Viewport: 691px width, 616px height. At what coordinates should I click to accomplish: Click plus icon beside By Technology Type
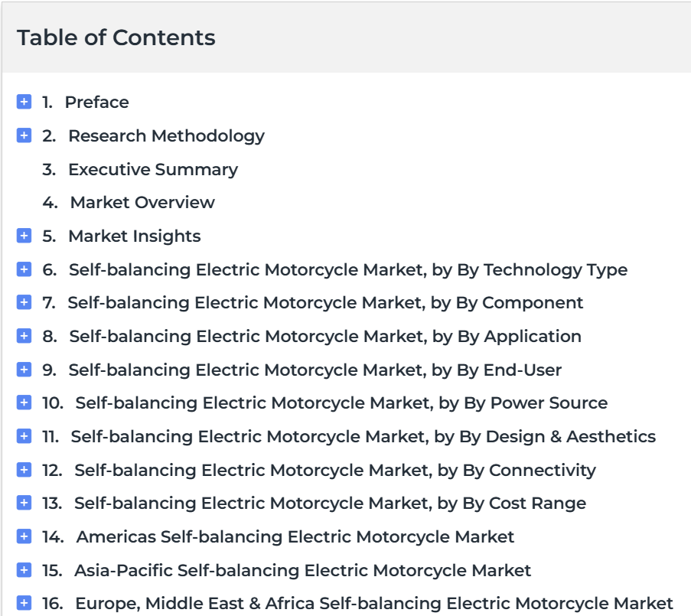pyautogui.click(x=24, y=269)
